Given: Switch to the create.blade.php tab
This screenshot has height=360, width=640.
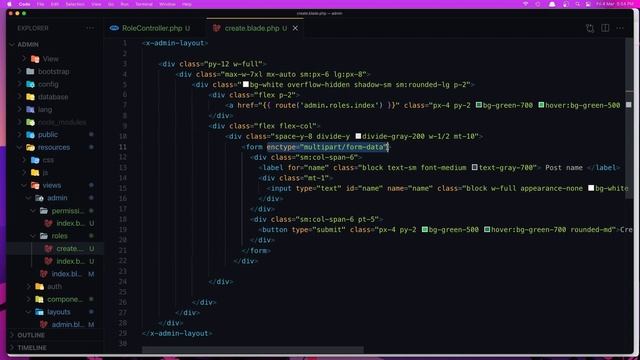Looking at the screenshot, I should [x=251, y=28].
